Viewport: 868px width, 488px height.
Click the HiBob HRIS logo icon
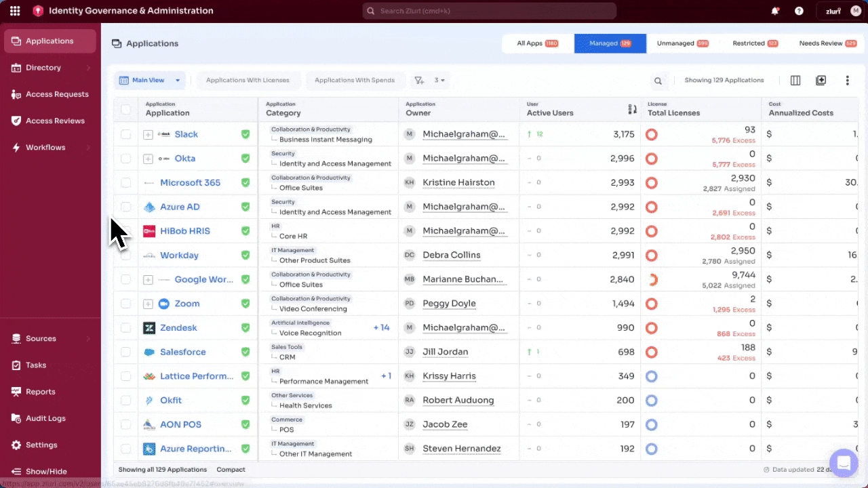point(149,231)
